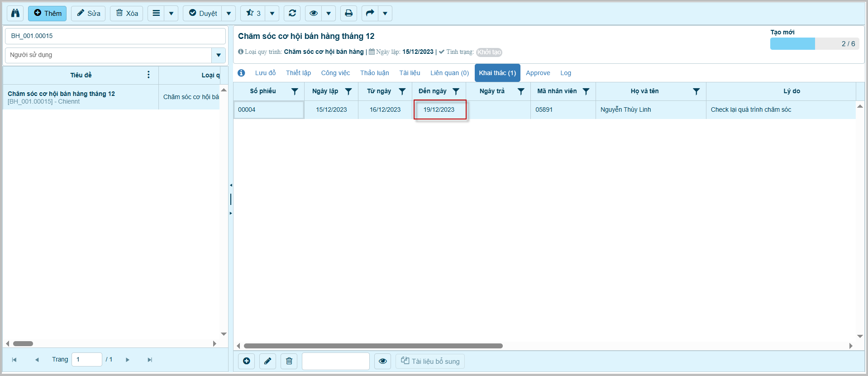Click the share arrow icon
Viewport: 868px width, 376px height.
pyautogui.click(x=370, y=13)
